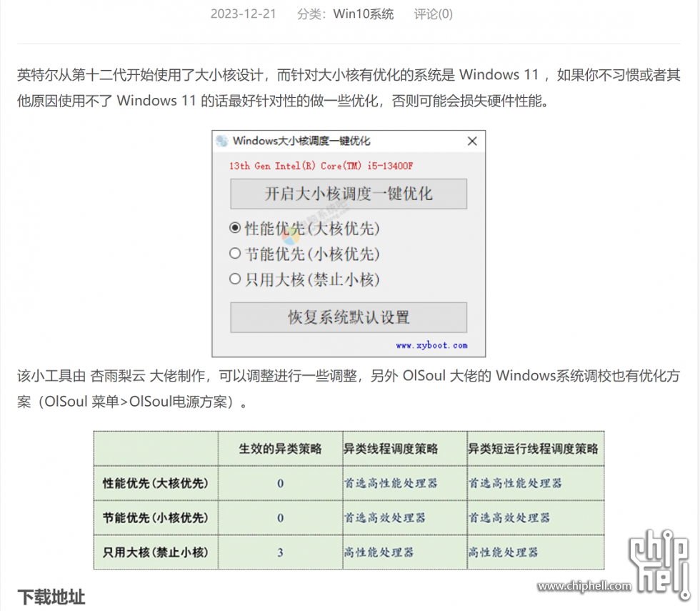Click 高性能处理器 in 只用大核 row, 异类线程调度策略 column
The image size is (700, 611).
379,552
